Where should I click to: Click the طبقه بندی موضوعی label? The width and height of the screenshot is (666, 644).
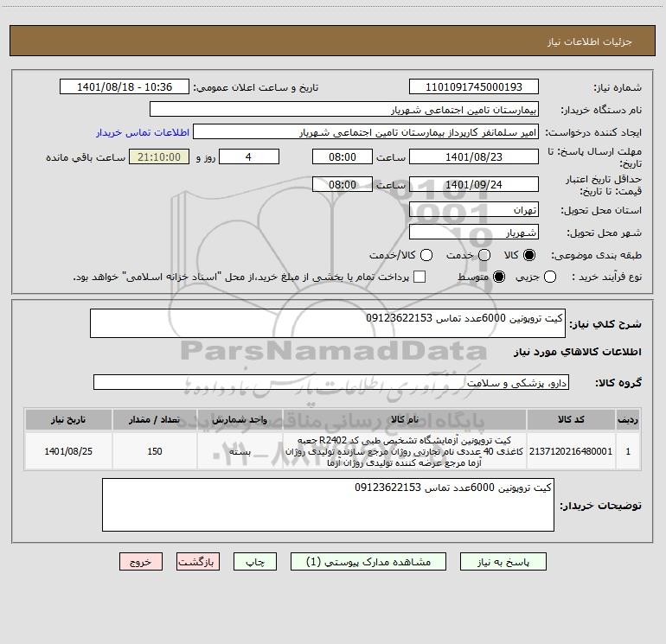coord(596,255)
